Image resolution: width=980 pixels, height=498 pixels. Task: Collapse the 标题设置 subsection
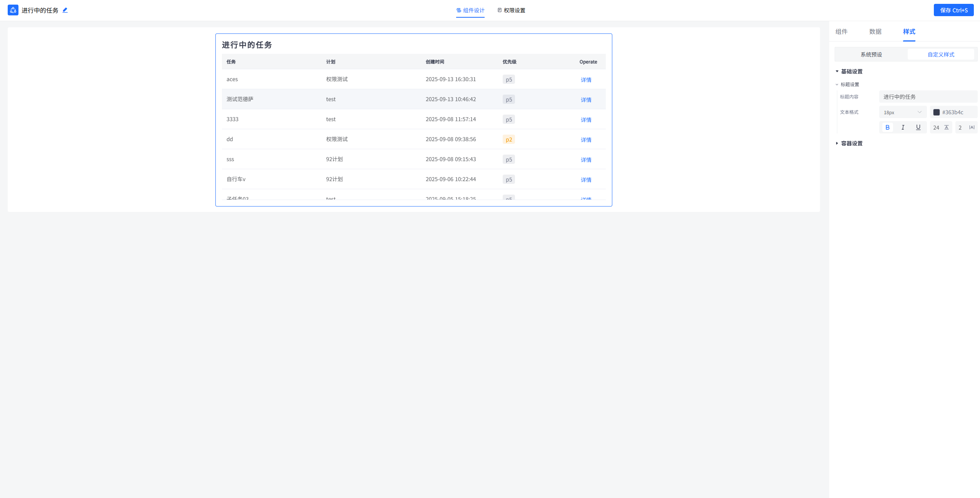point(837,85)
